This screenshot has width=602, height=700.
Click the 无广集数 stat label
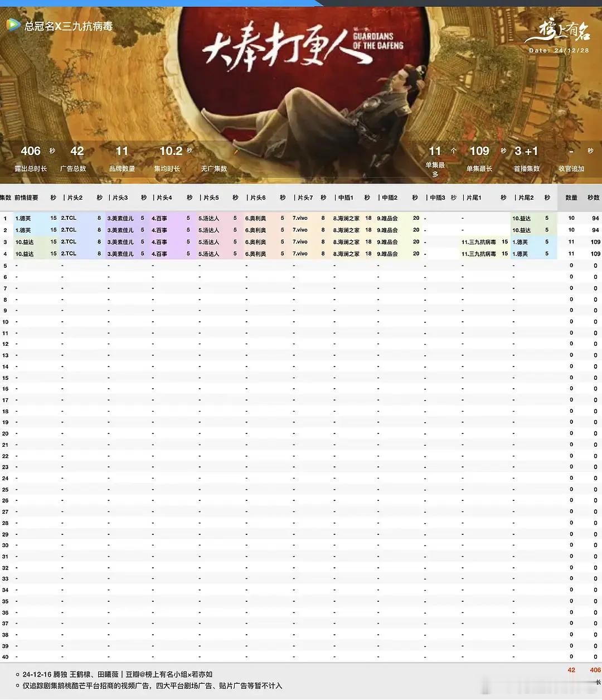pyautogui.click(x=214, y=168)
